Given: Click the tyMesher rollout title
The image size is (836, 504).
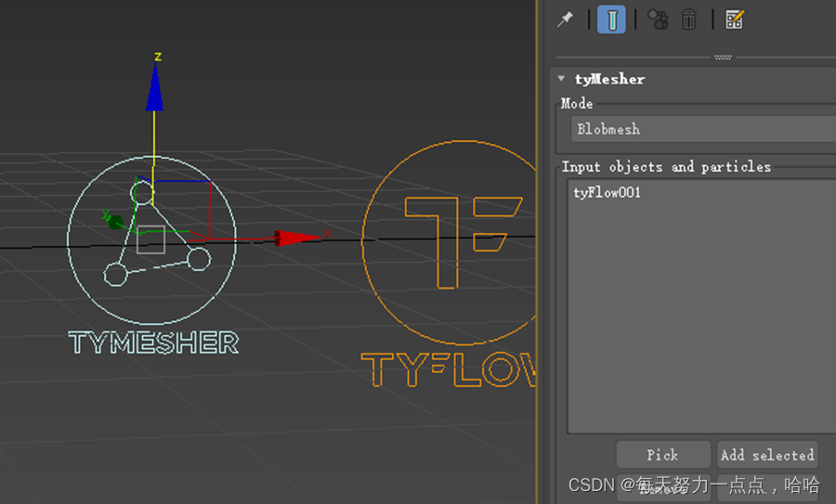Looking at the screenshot, I should (609, 79).
